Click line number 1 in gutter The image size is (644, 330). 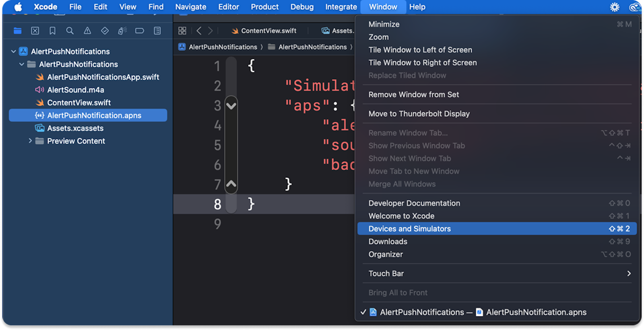point(217,66)
